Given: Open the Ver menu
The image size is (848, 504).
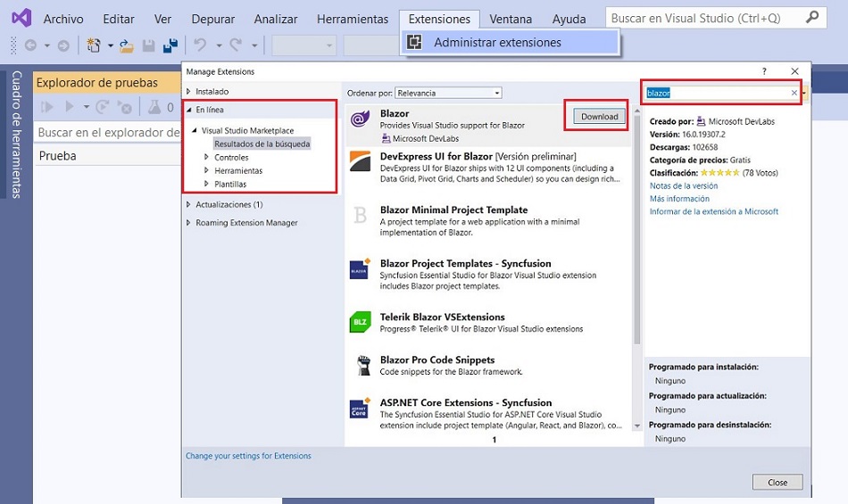Looking at the screenshot, I should [162, 19].
